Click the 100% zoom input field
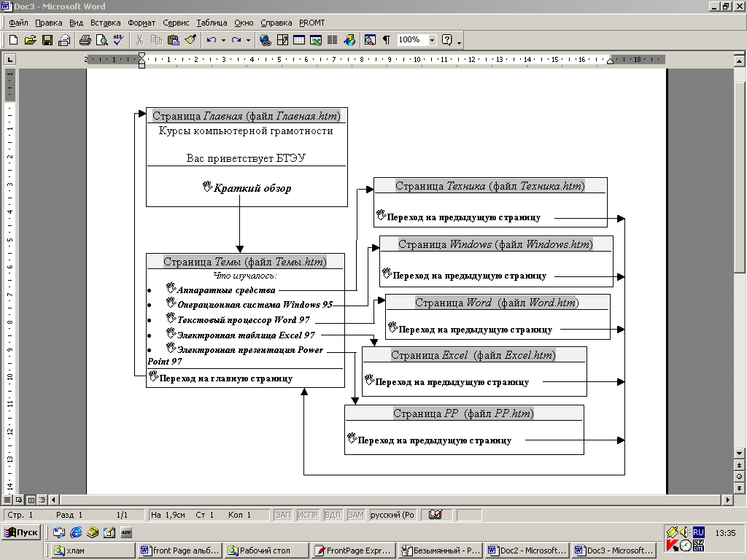This screenshot has width=747, height=560. pos(413,40)
